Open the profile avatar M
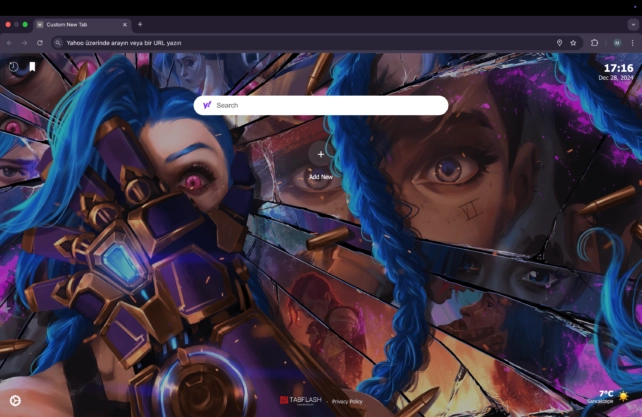This screenshot has height=417, width=642. [x=617, y=43]
